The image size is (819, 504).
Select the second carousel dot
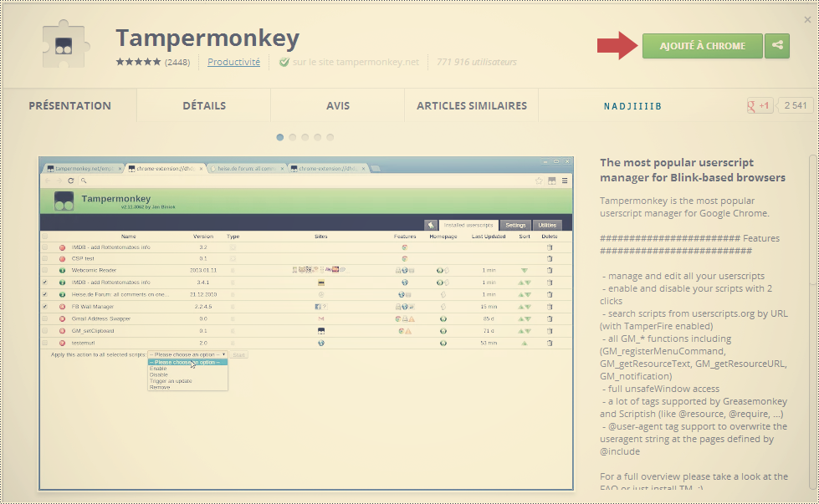point(293,137)
